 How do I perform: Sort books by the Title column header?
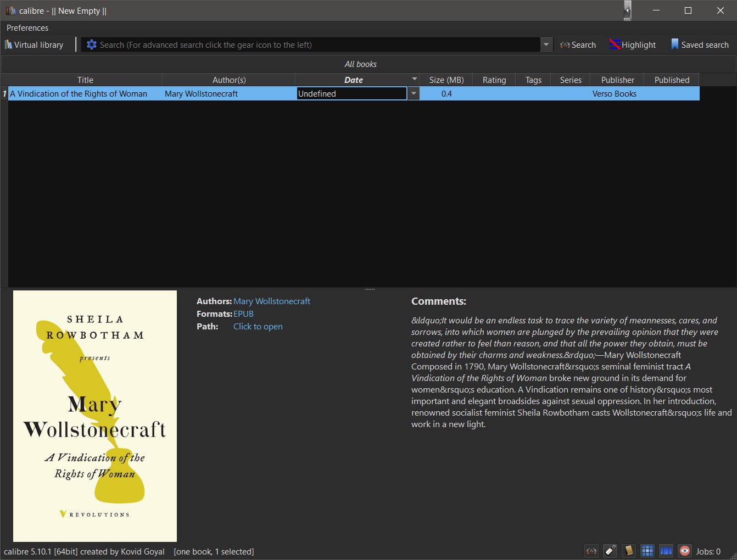[x=85, y=80]
